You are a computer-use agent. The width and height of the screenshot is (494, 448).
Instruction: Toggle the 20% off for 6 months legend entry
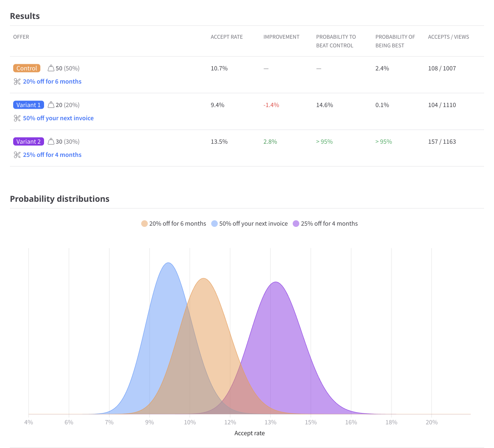click(x=177, y=223)
